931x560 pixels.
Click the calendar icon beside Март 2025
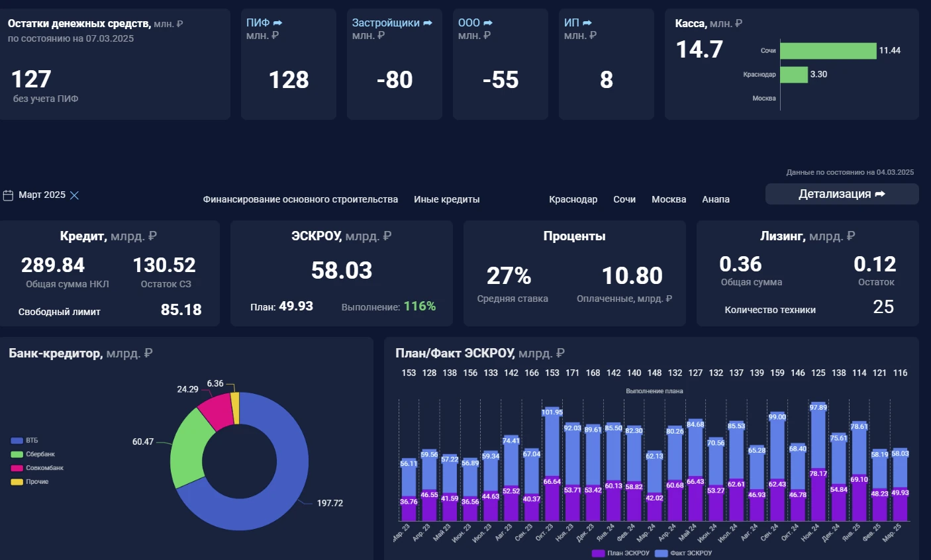point(9,195)
